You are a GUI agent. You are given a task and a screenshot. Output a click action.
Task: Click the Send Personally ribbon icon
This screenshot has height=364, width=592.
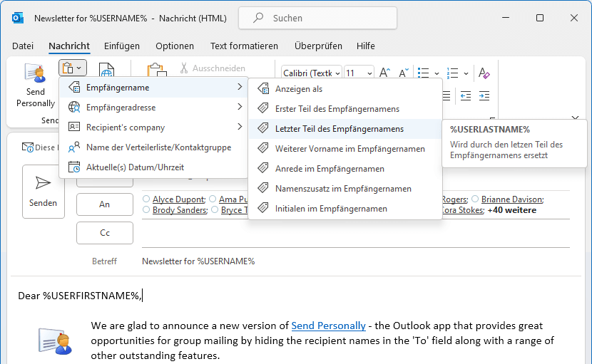35,73
